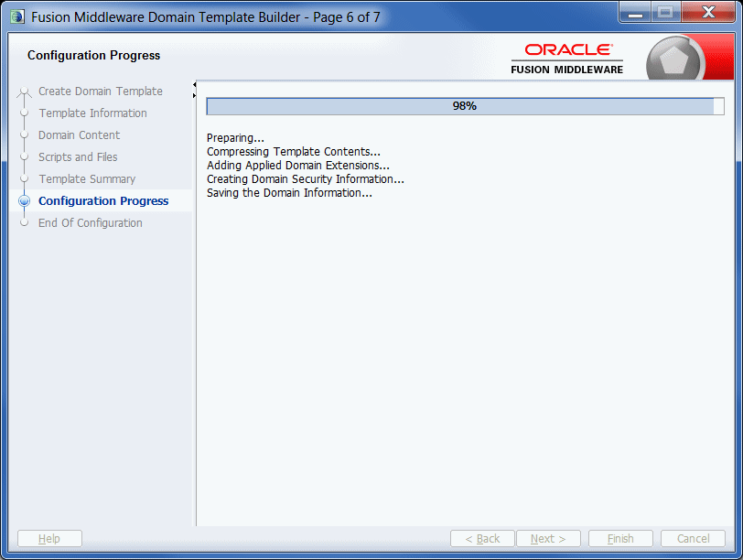
Task: Click the Configuration Progress page heading
Action: pyautogui.click(x=94, y=56)
